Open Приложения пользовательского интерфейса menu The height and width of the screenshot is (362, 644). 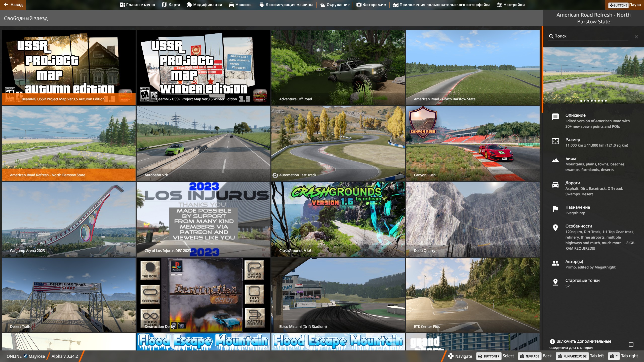pos(442,5)
